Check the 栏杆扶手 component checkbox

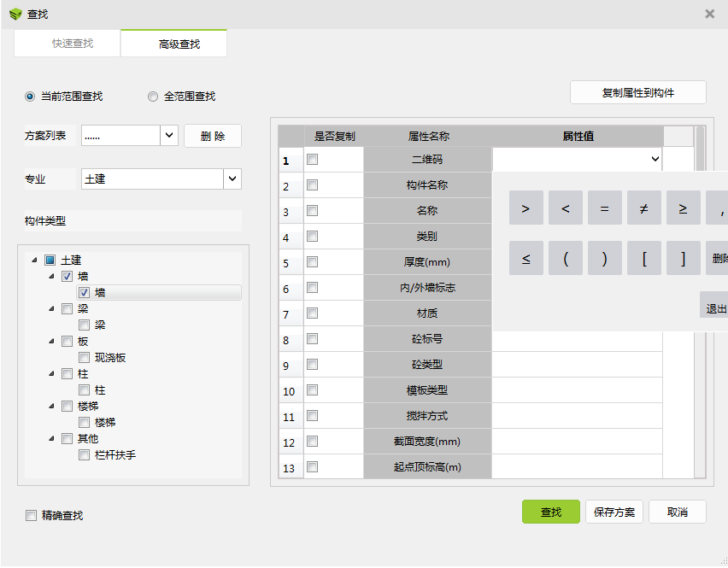pyautogui.click(x=84, y=454)
